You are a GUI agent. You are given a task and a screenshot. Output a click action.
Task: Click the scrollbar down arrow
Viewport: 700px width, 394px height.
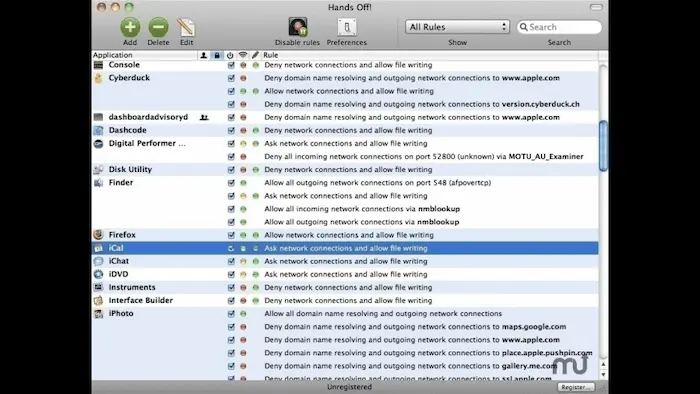click(x=603, y=374)
